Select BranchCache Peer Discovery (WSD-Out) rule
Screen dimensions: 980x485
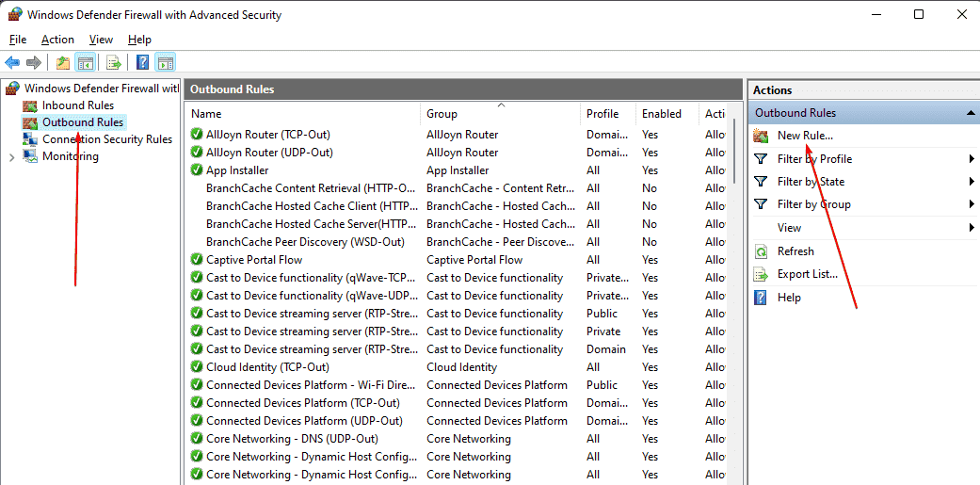tap(305, 242)
